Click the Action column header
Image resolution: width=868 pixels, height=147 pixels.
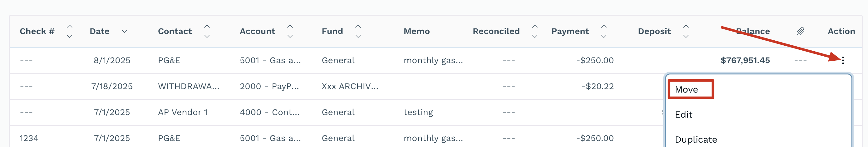point(841,31)
